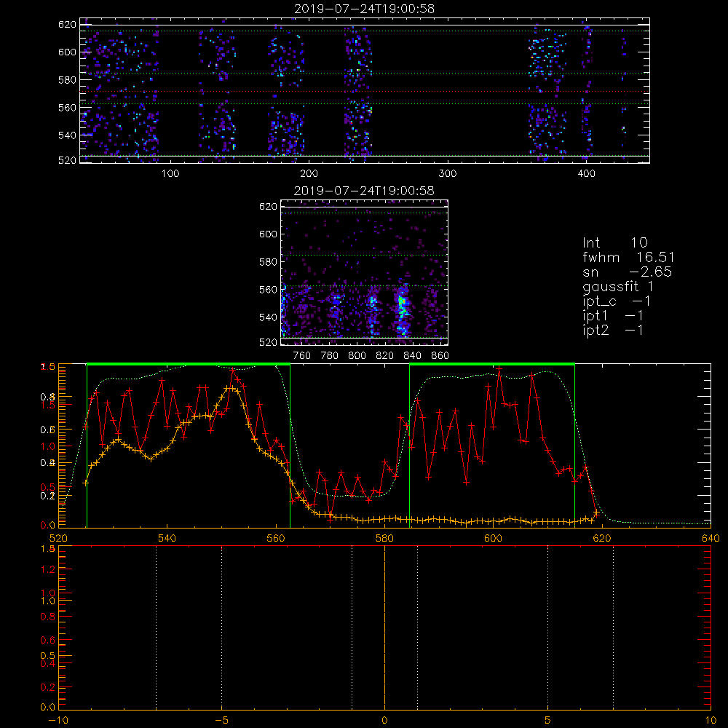Click the red dotted horizontal line in top image
This screenshot has height=728, width=728.
tap(365, 92)
